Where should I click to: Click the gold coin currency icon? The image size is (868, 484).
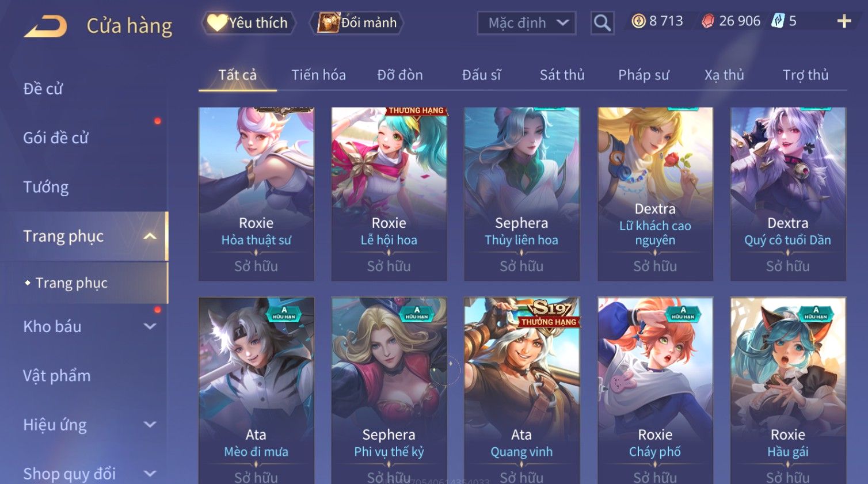(x=638, y=21)
